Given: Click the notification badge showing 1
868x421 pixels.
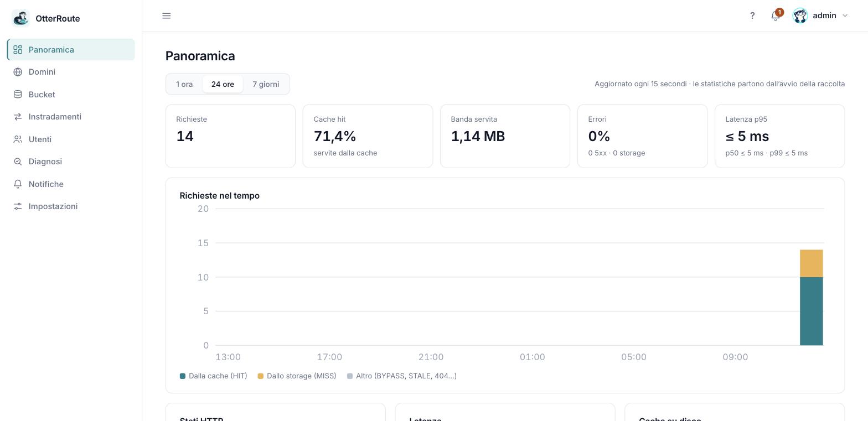Looking at the screenshot, I should pos(779,12).
